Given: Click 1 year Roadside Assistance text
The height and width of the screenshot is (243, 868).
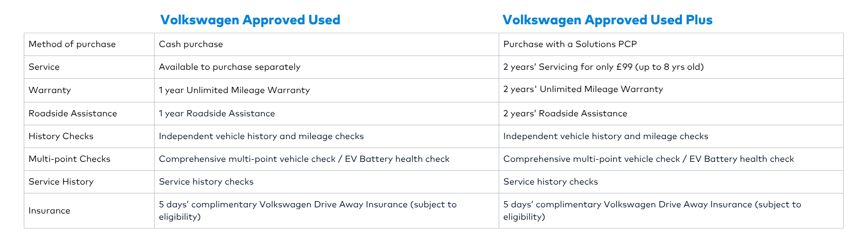Looking at the screenshot, I should tap(217, 114).
